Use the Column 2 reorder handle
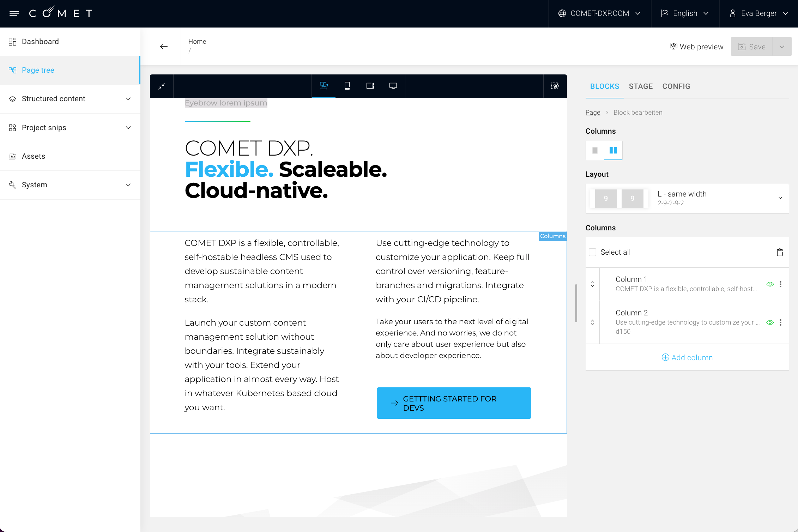The height and width of the screenshot is (532, 798). [592, 322]
